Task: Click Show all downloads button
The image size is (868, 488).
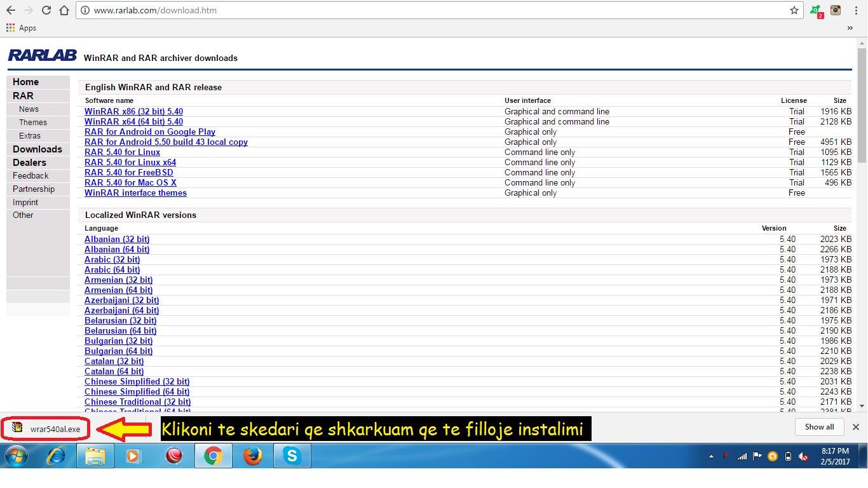Action: click(x=819, y=427)
